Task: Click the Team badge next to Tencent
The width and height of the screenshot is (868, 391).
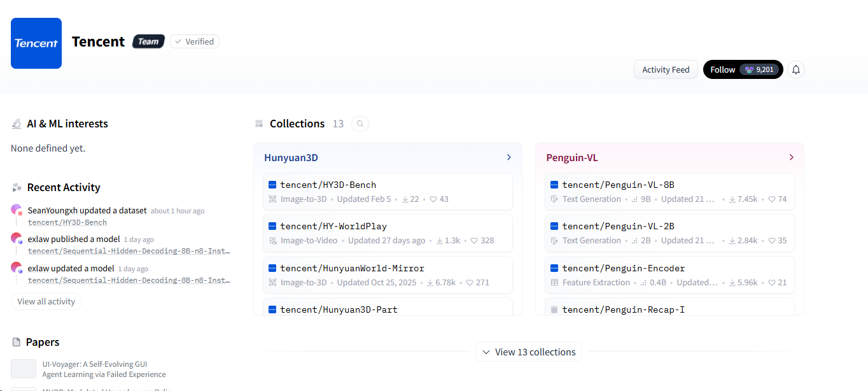Action: click(148, 41)
